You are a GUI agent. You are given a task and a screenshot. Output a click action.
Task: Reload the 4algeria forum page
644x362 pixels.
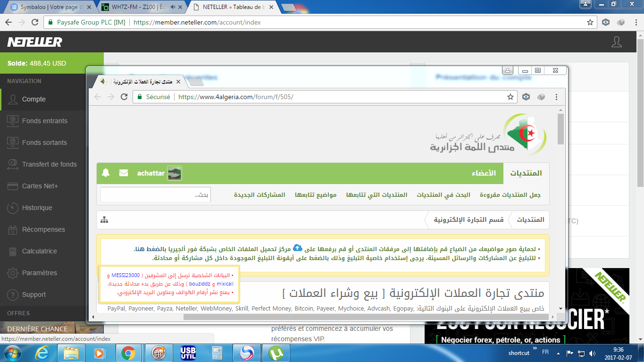(x=124, y=97)
